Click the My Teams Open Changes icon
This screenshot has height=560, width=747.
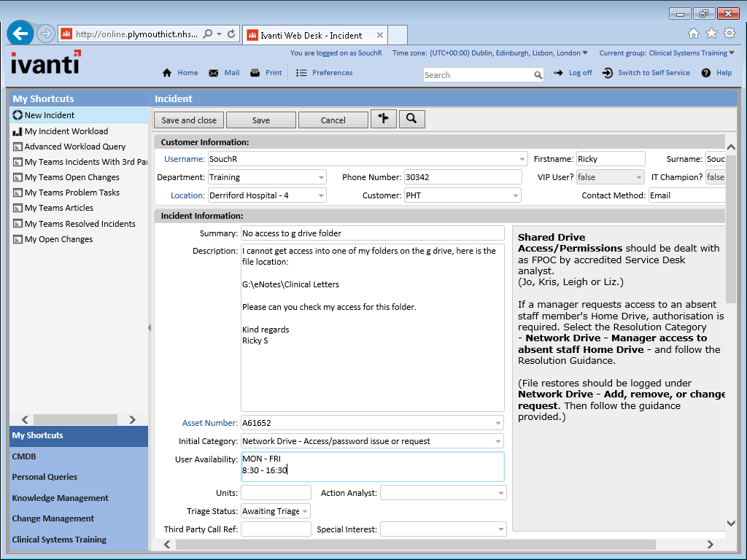click(x=18, y=177)
